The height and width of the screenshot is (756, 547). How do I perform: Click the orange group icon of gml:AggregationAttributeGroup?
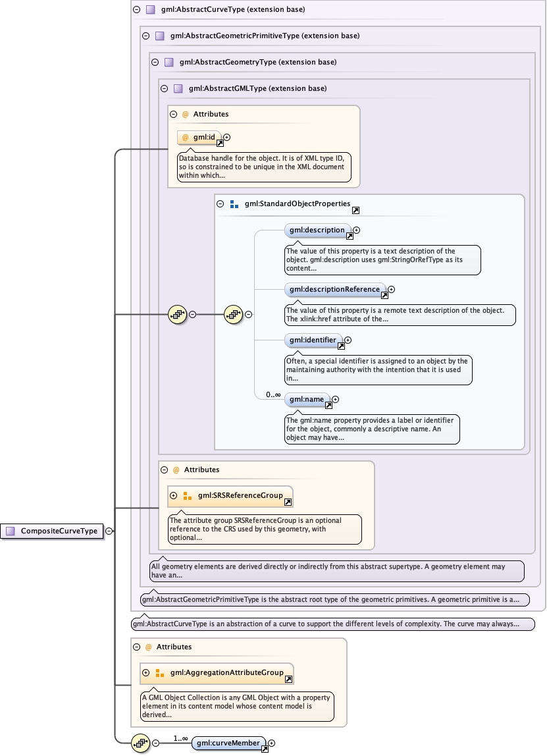tap(160, 673)
